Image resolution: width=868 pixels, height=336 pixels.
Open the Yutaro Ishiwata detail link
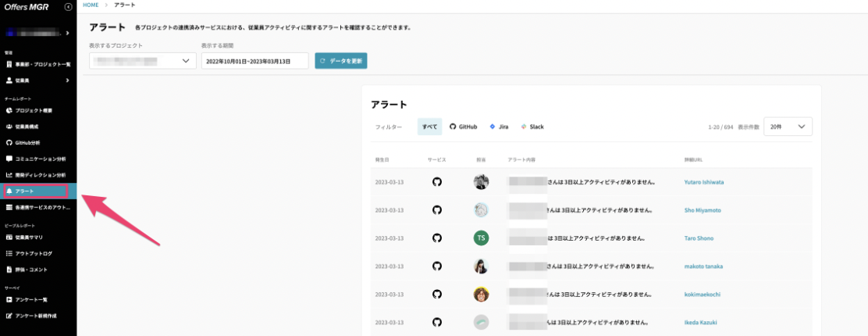point(703,182)
